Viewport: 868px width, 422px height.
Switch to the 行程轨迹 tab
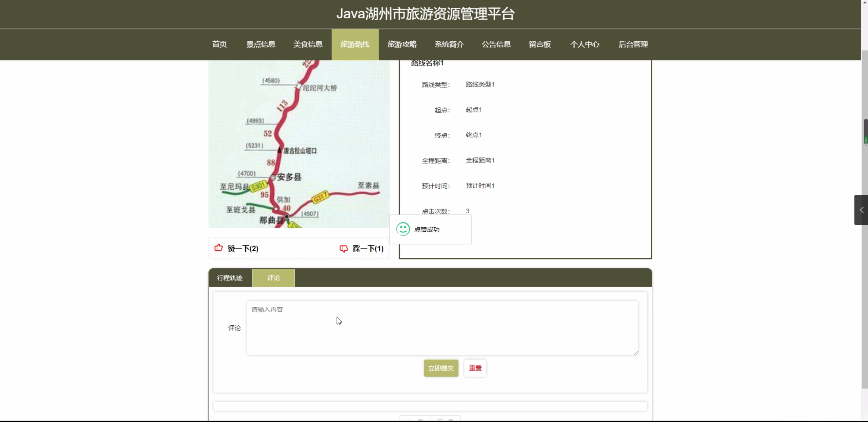[230, 278]
